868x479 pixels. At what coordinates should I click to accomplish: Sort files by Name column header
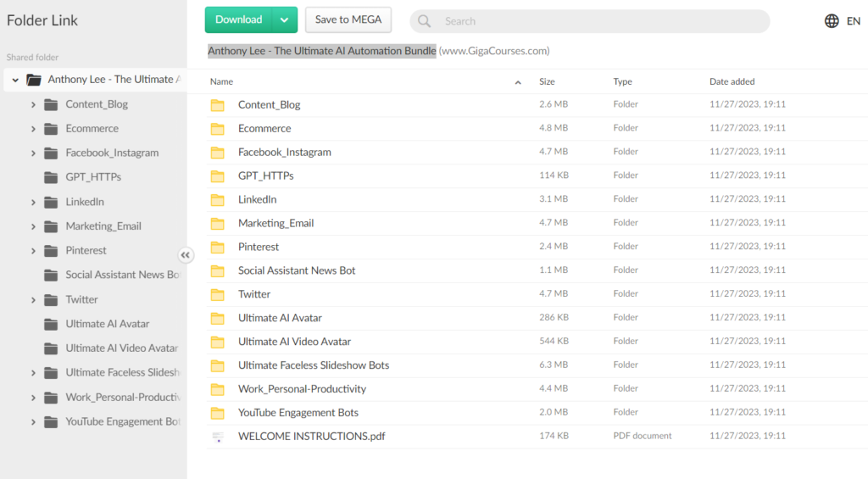tap(222, 82)
